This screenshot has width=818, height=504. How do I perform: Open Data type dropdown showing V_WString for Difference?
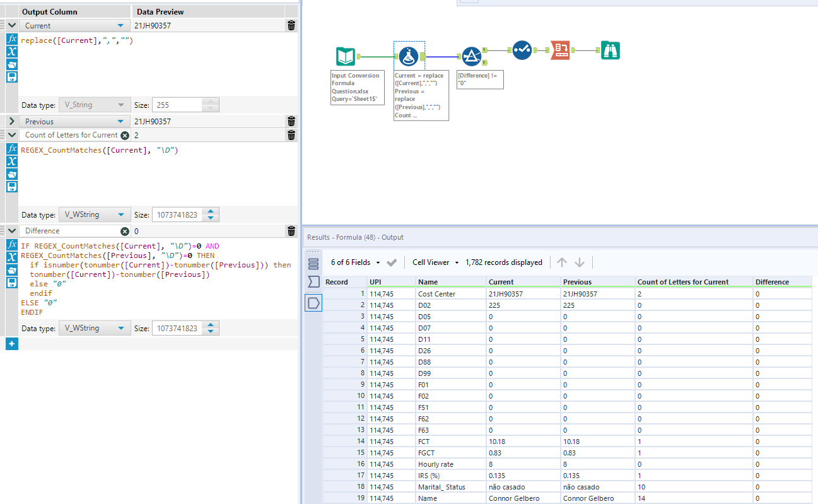pos(95,329)
